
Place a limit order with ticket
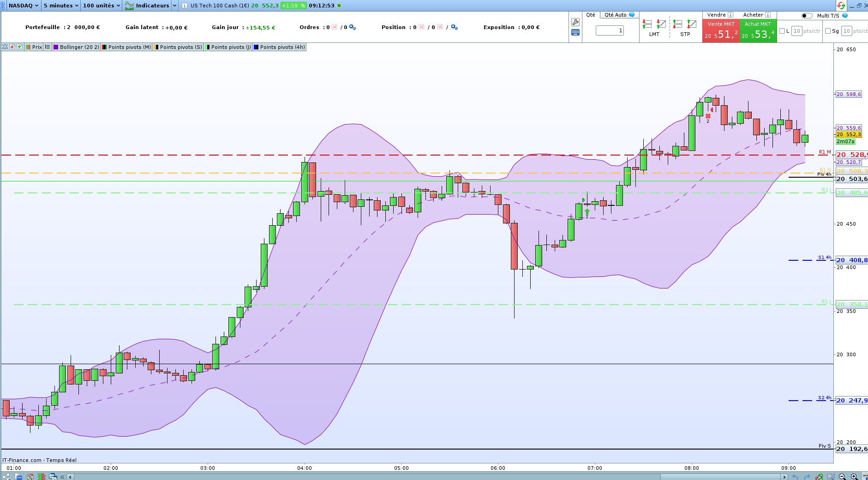pyautogui.click(x=661, y=24)
